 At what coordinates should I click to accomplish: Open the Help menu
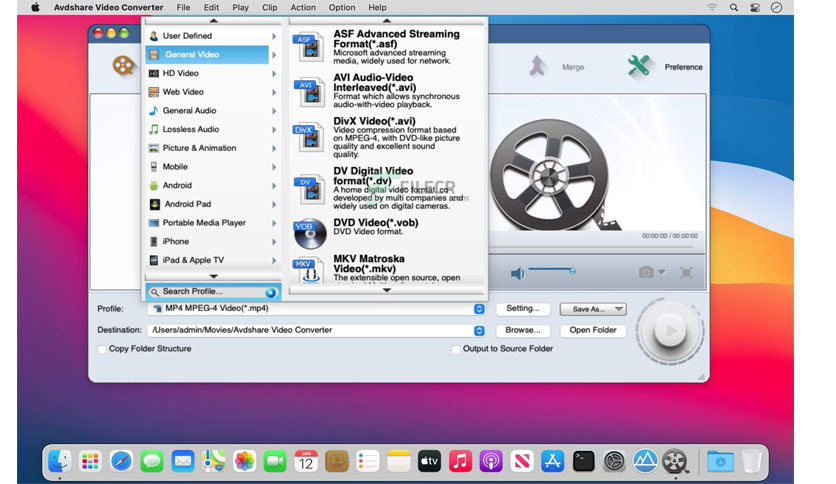(x=377, y=7)
